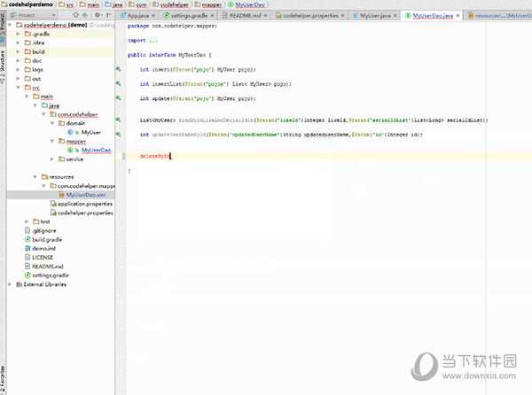Switch to the README.md tab
Image resolution: width=532 pixels, height=395 pixels.
[x=241, y=16]
